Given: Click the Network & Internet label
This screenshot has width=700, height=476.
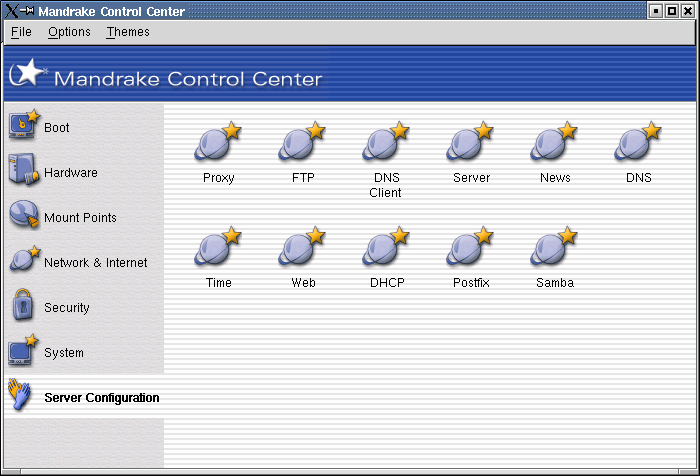Looking at the screenshot, I should coord(96,263).
